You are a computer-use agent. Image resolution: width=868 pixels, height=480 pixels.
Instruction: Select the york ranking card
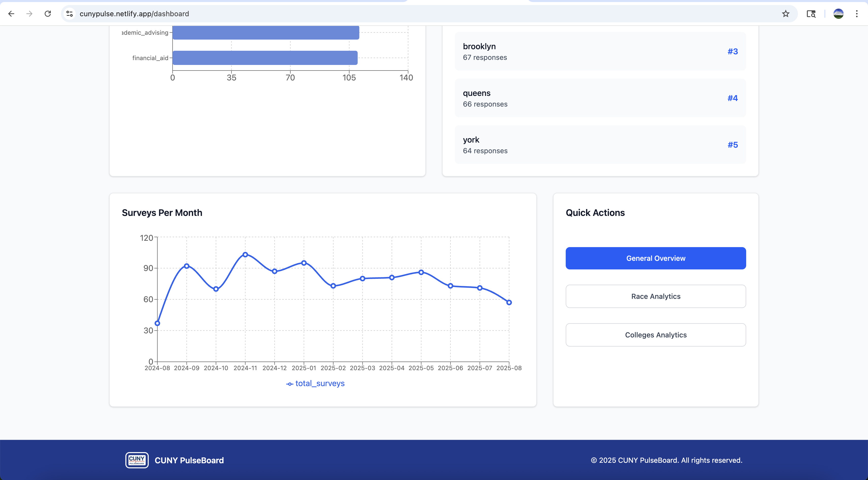(x=600, y=145)
